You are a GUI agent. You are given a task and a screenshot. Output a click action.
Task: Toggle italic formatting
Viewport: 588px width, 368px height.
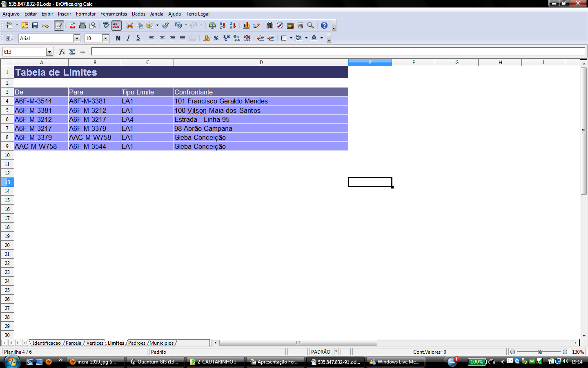(128, 38)
